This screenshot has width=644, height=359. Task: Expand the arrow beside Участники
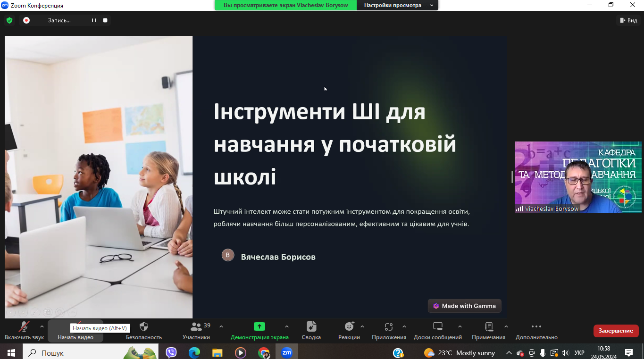(x=221, y=326)
